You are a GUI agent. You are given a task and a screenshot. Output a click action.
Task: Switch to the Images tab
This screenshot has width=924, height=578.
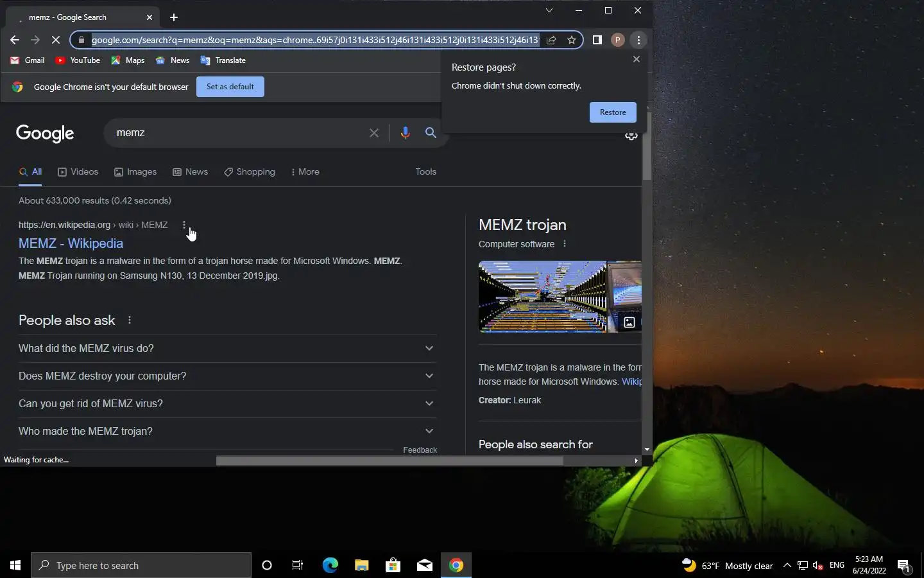coord(135,172)
